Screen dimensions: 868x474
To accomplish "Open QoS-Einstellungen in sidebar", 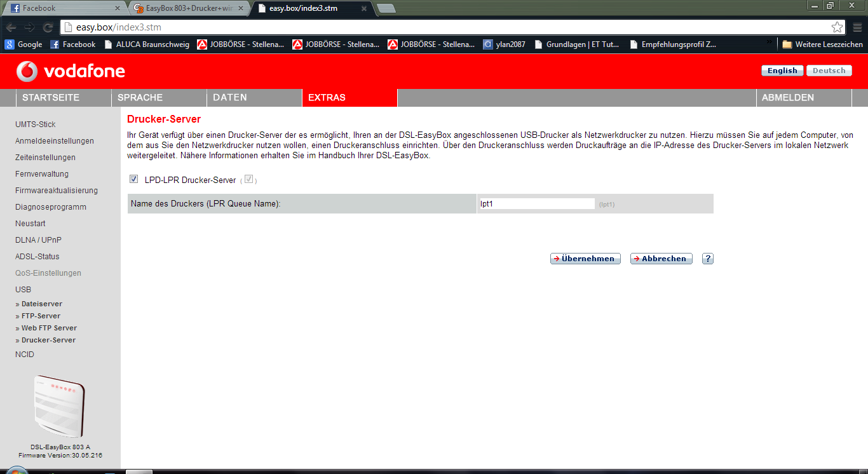I will tap(48, 273).
